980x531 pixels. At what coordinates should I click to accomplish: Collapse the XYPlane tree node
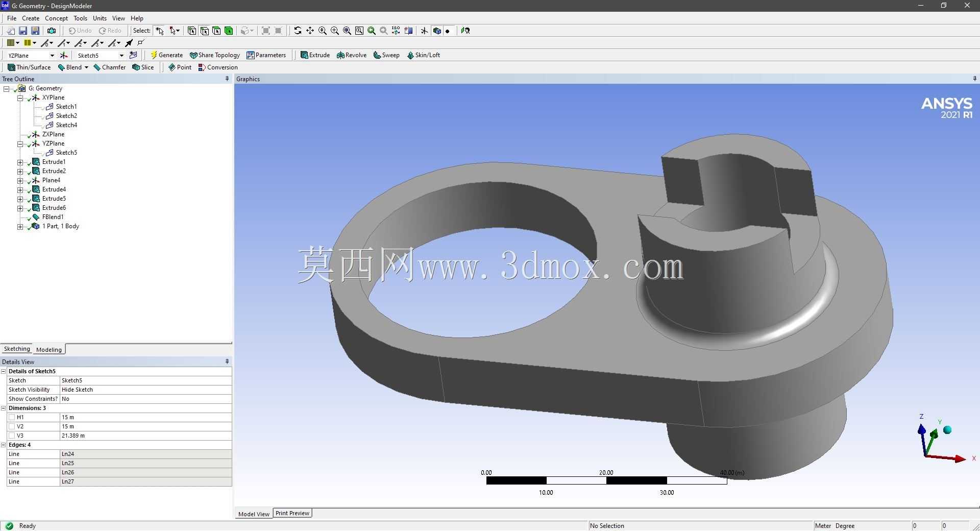(x=20, y=98)
